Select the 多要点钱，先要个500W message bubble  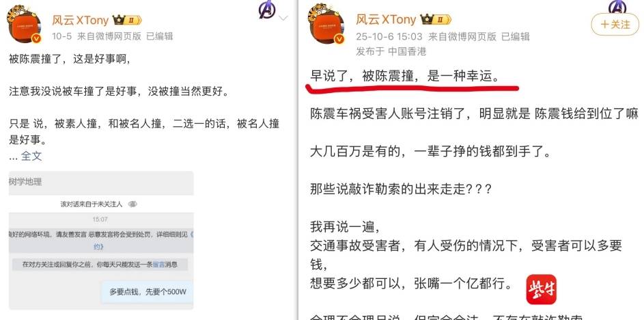(147, 292)
